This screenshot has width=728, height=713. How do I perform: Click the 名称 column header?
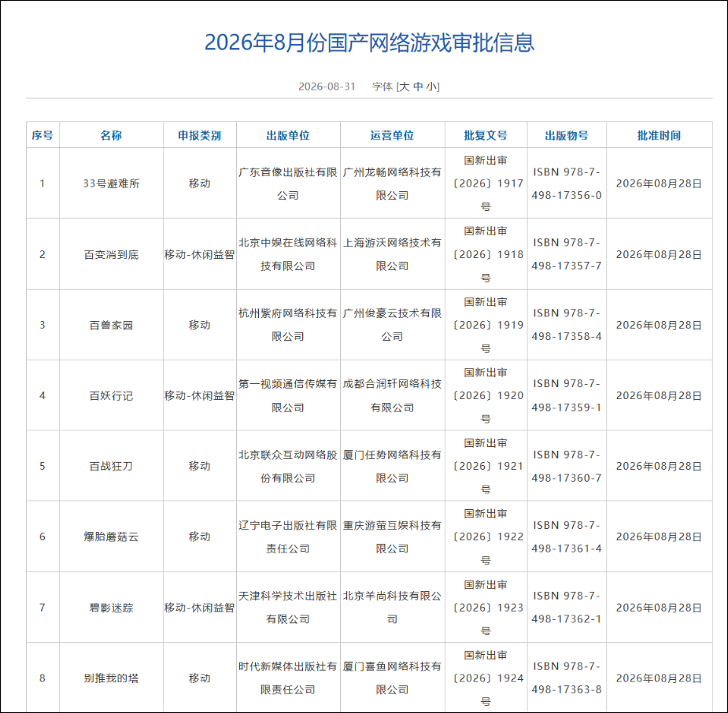click(112, 135)
